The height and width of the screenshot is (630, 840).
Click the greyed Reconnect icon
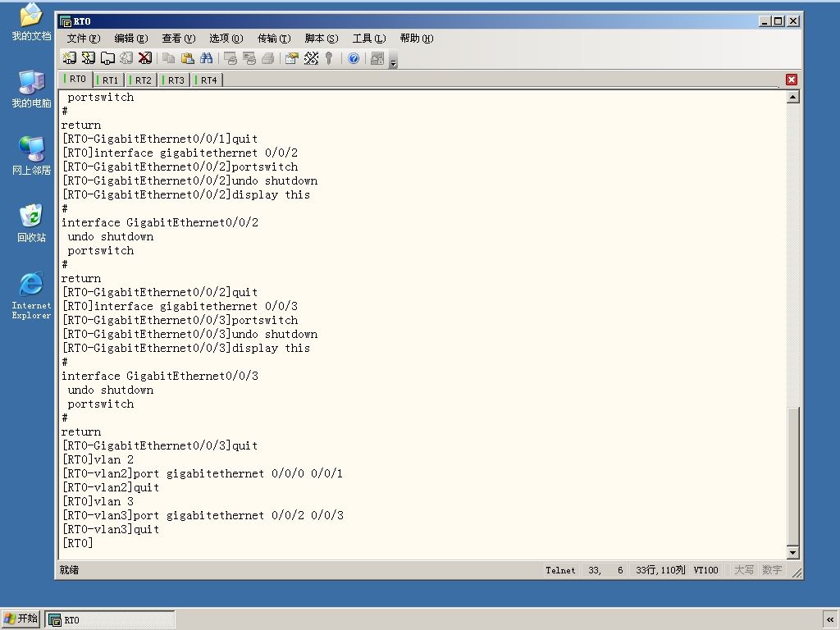126,58
